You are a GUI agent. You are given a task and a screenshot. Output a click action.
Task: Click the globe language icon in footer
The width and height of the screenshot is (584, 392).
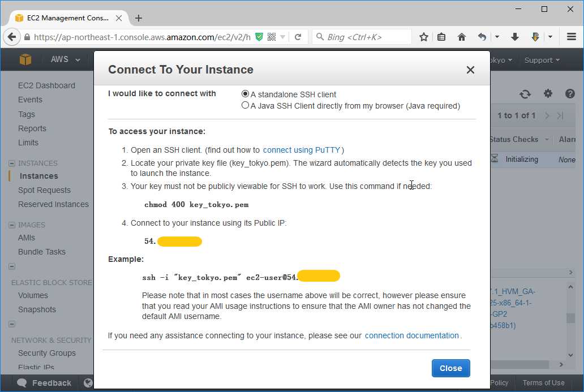[x=88, y=383]
